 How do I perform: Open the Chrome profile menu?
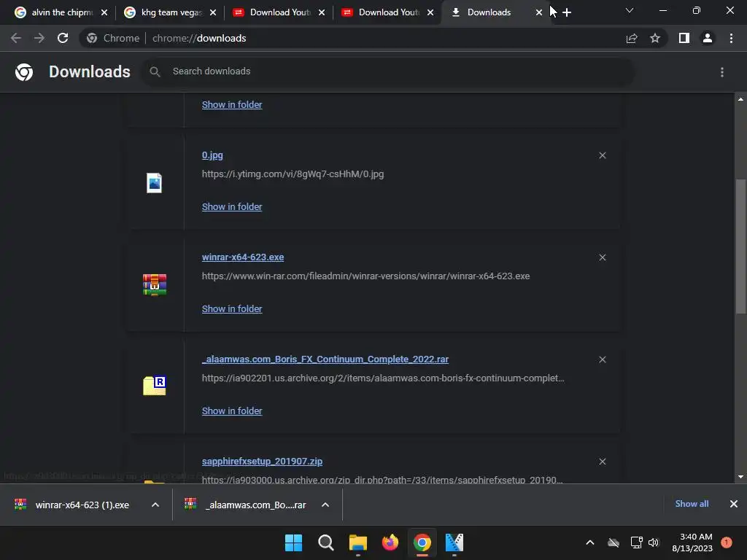click(708, 38)
